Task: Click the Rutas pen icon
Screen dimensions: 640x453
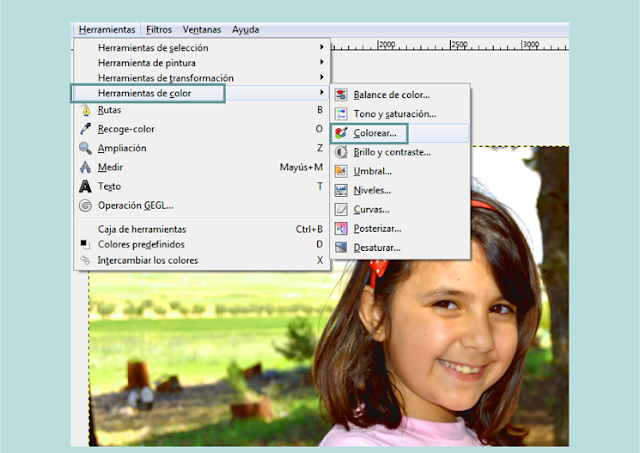Action: pos(86,110)
